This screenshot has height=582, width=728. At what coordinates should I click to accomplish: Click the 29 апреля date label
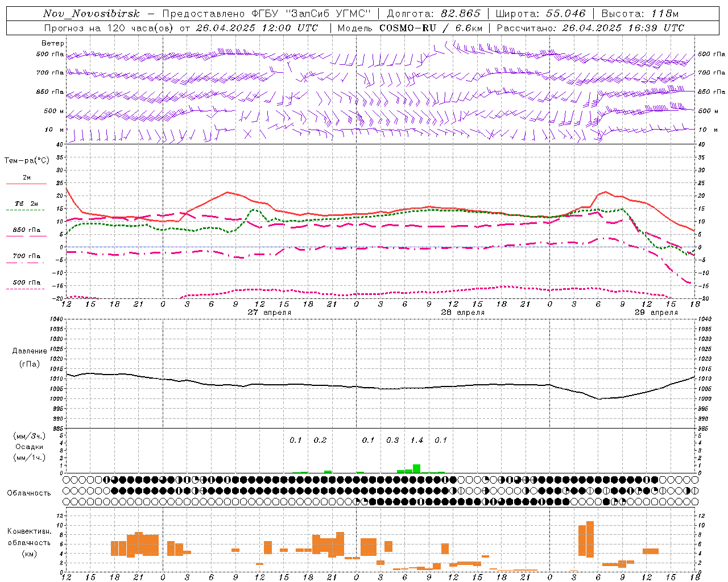656,313
